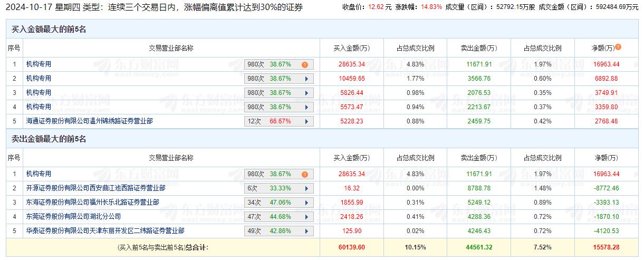
Task: Click the 卖出金额最大的前5名 section header
Action: coord(49,139)
